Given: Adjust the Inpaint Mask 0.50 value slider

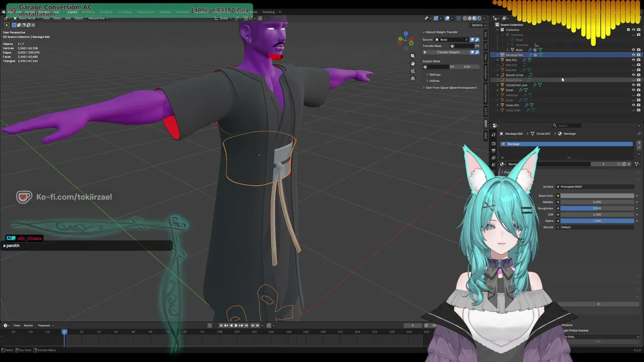Looking at the screenshot, I should (466, 67).
